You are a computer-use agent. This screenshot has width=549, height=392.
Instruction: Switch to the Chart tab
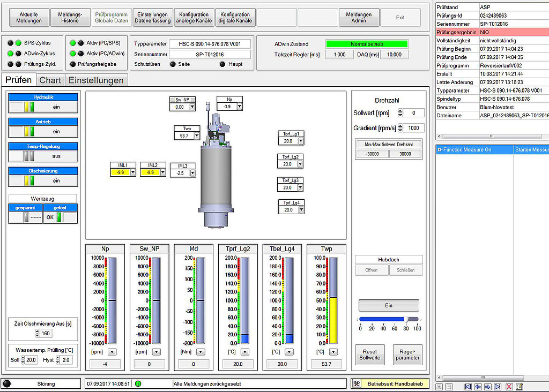pyautogui.click(x=50, y=80)
